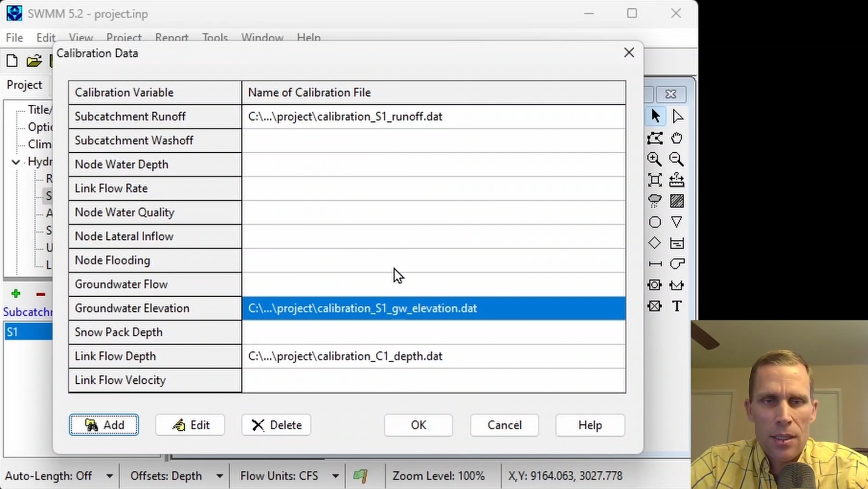This screenshot has height=489, width=868.
Task: Pick the junction node circle tool
Action: tap(654, 222)
